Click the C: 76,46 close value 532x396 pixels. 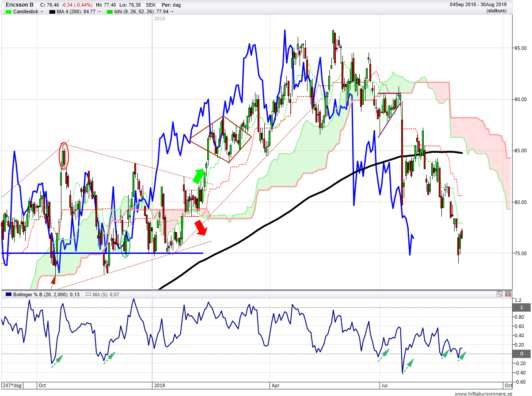tap(49, 4)
